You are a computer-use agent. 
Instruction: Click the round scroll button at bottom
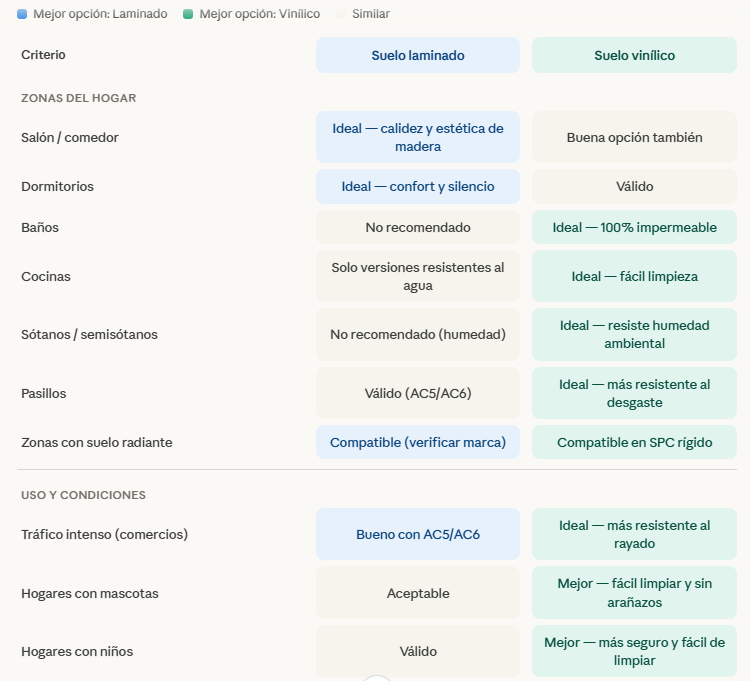click(376, 678)
